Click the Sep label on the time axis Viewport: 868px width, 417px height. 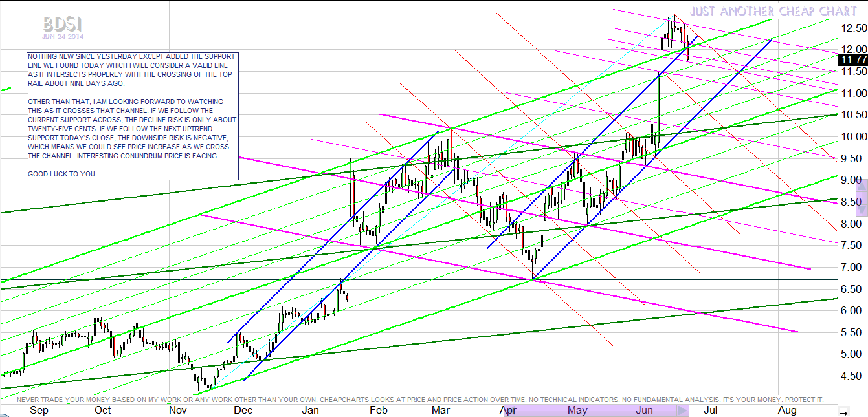[x=39, y=411]
